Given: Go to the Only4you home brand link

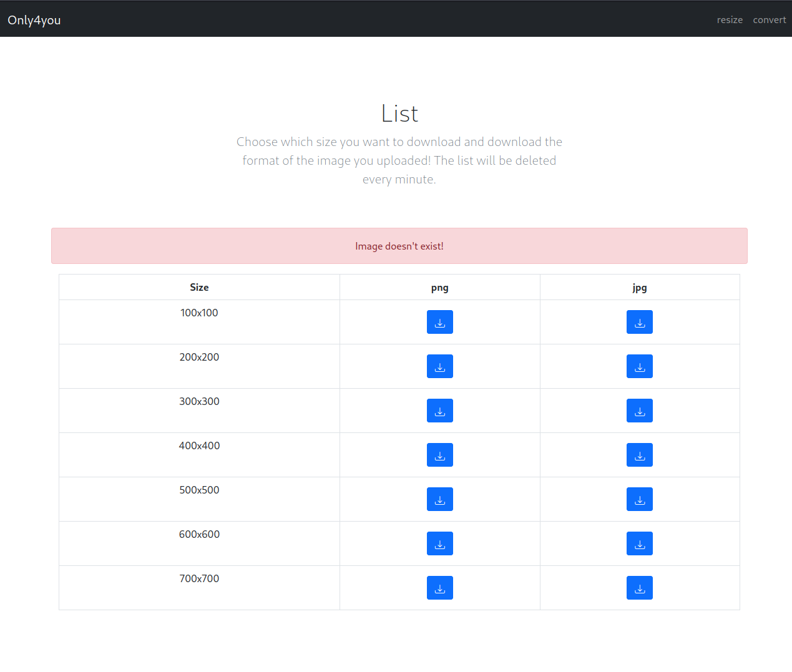Looking at the screenshot, I should click(x=34, y=20).
